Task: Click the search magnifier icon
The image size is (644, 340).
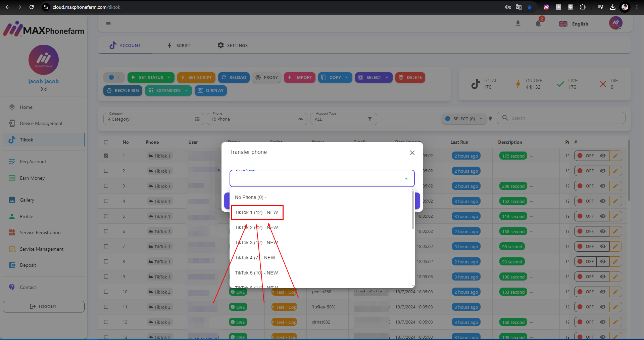Action: [505, 118]
